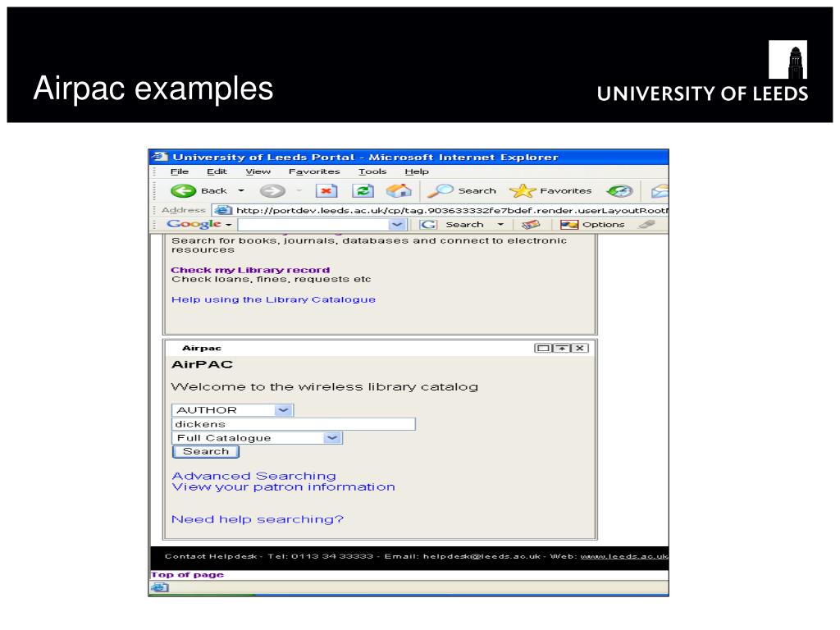The image size is (840, 630).
Task: Click the IE icon in the title bar
Action: [x=158, y=157]
